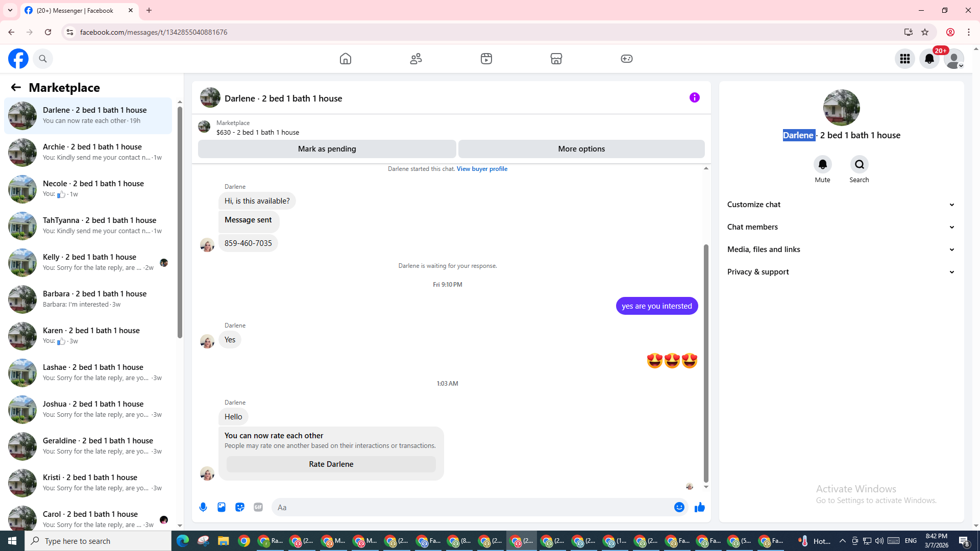Install app icon in address bar
The width and height of the screenshot is (980, 551).
(x=909, y=32)
